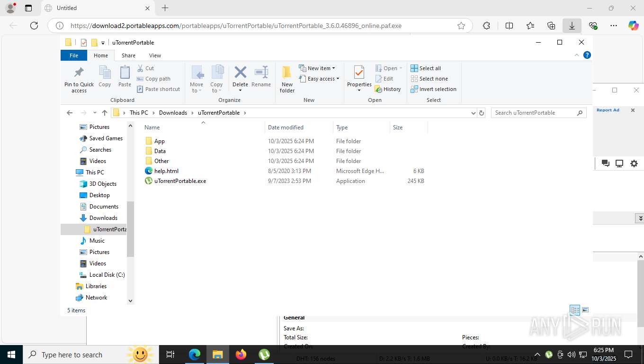Open recent locations dropdown arrow

click(x=95, y=113)
